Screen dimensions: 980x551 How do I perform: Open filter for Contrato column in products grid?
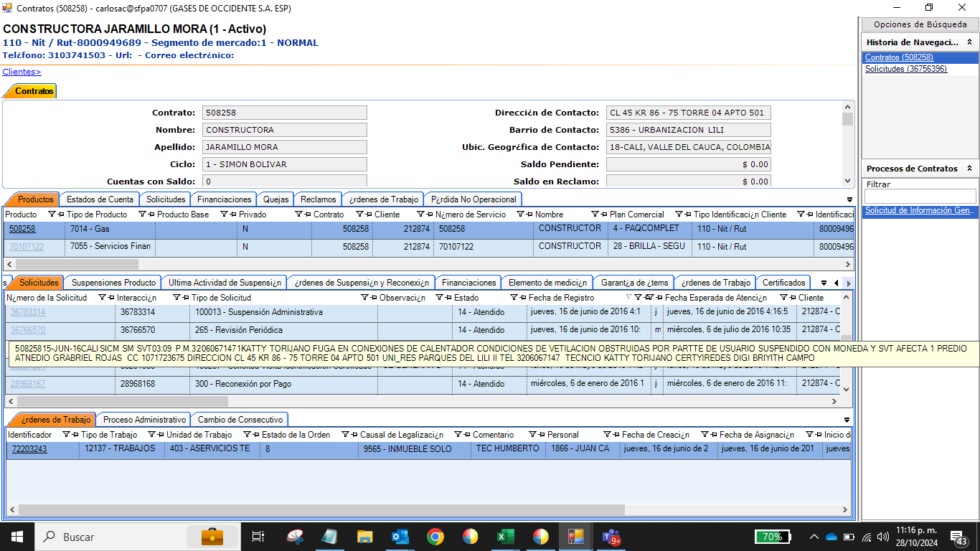click(x=359, y=215)
